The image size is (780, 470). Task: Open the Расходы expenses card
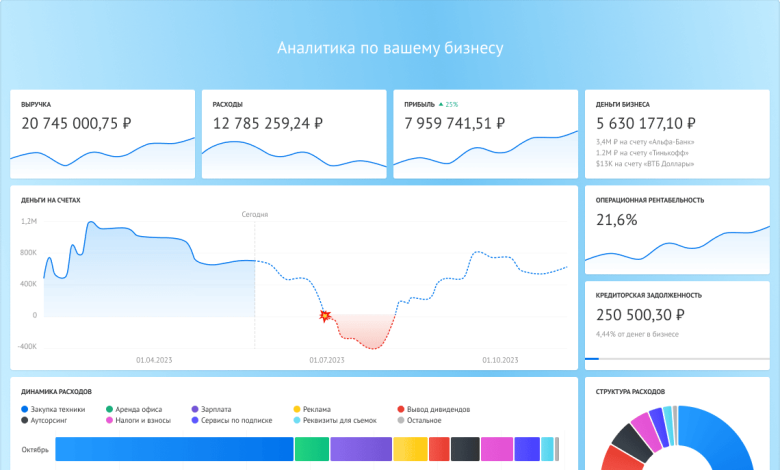pyautogui.click(x=294, y=134)
